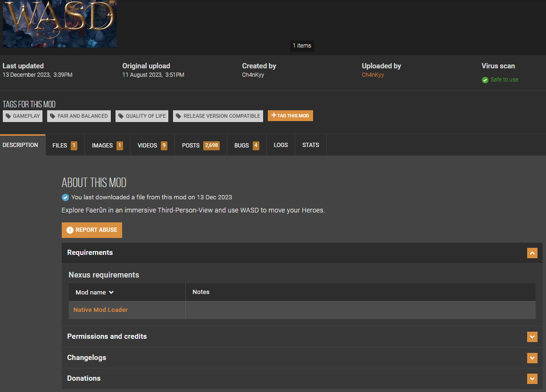Viewport: 546px width, 392px height.
Task: Click the WASD mod thumbnail image
Action: click(59, 24)
